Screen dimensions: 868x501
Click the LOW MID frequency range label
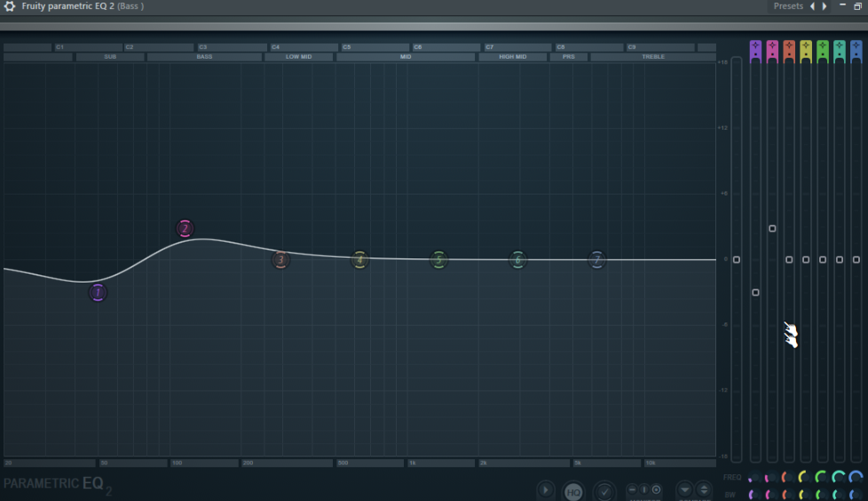pos(298,57)
